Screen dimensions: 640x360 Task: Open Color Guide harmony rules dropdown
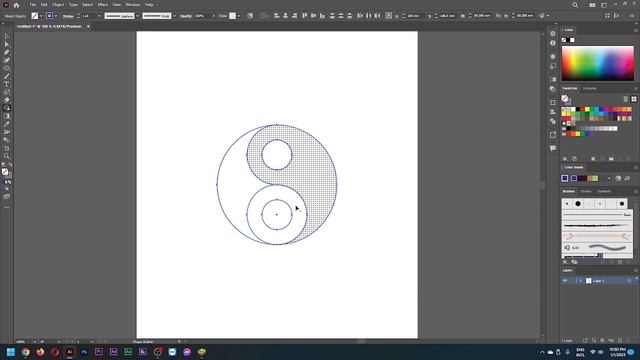[609, 178]
